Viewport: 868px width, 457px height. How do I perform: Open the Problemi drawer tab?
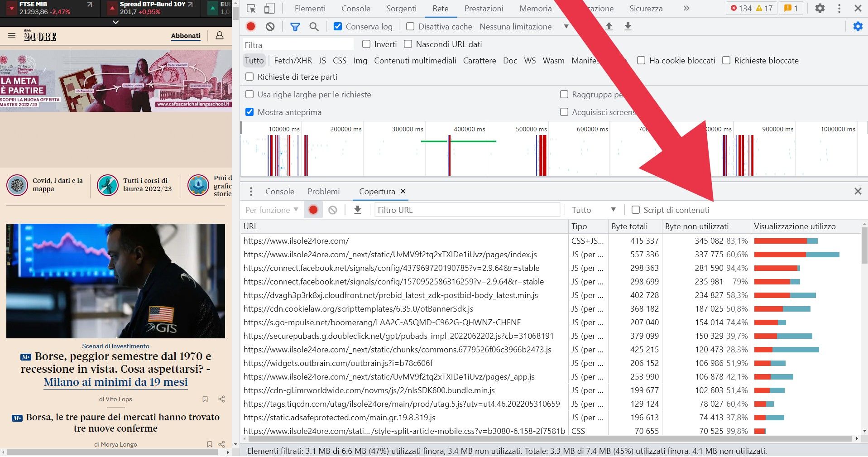323,192
